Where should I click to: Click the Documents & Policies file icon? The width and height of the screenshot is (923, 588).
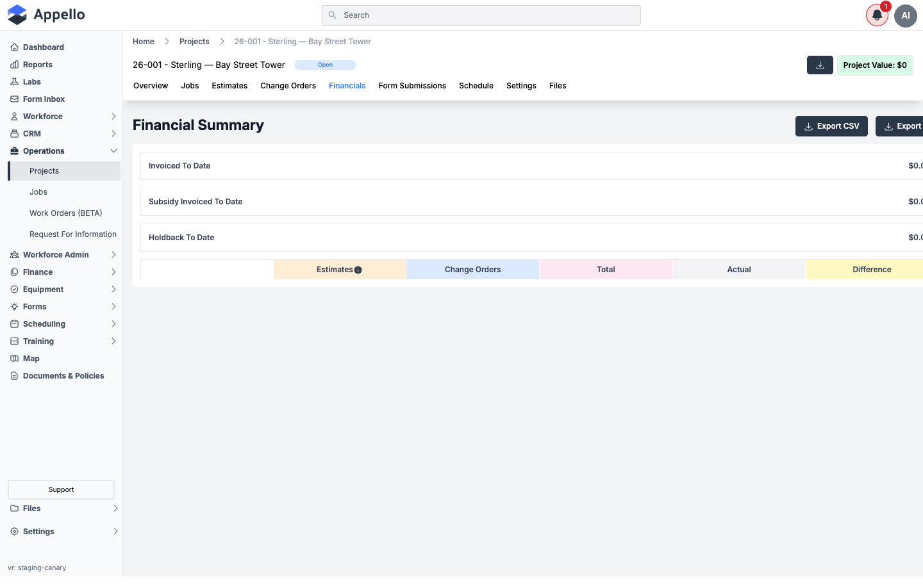[14, 376]
